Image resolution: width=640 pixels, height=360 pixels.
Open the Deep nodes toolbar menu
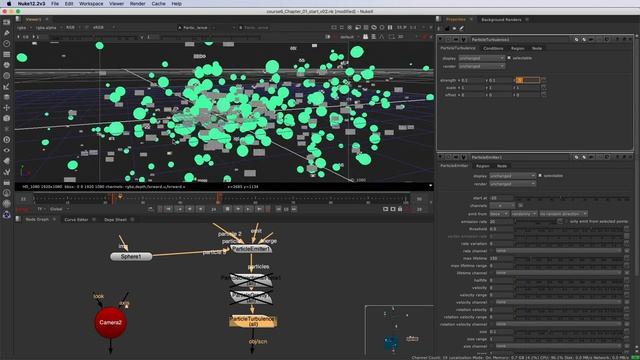click(x=7, y=140)
